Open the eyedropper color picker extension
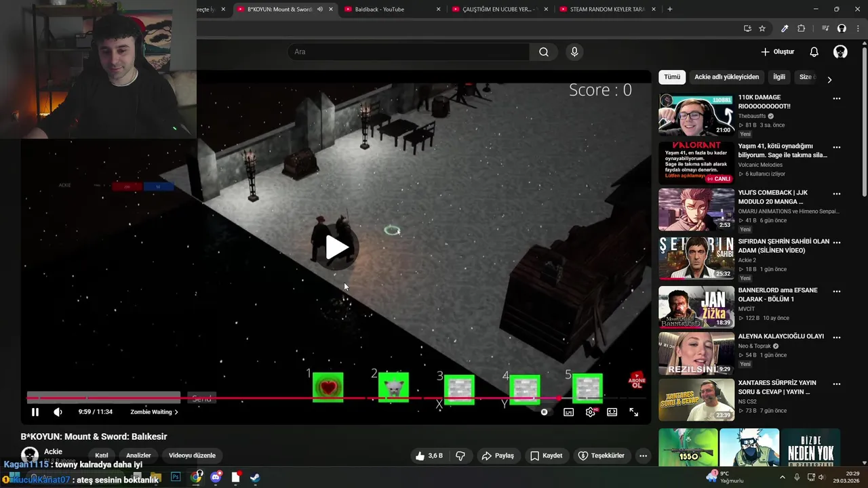 pyautogui.click(x=785, y=28)
